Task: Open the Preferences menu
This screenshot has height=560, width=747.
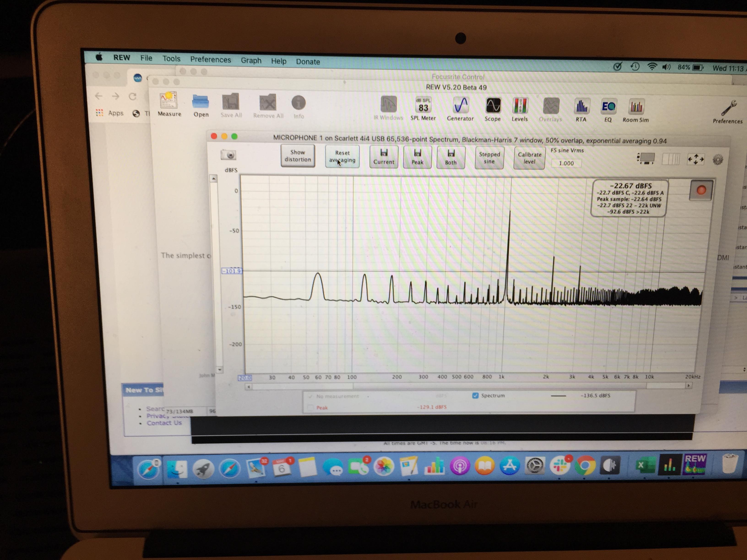Action: (x=210, y=60)
